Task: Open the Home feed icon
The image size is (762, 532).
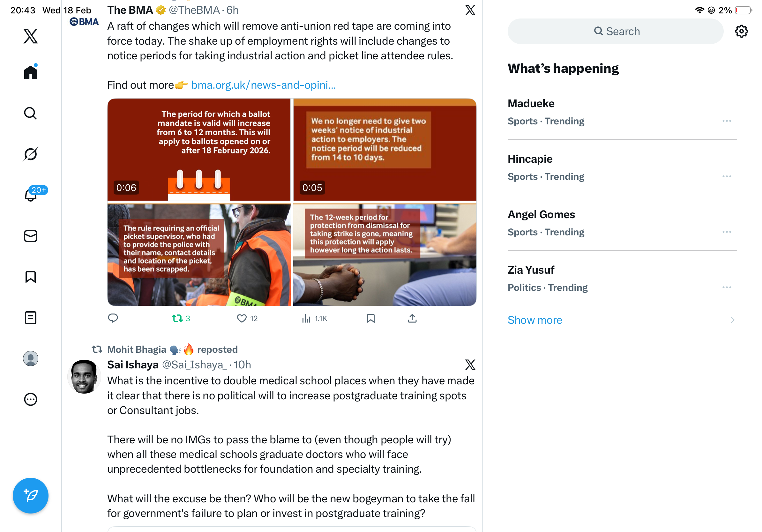Action: (31, 72)
